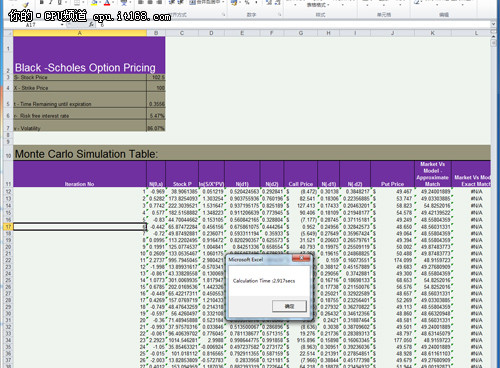This screenshot has height=368, width=500.
Task: Open the font color dropdown arrow
Action: pyautogui.click(x=113, y=3)
